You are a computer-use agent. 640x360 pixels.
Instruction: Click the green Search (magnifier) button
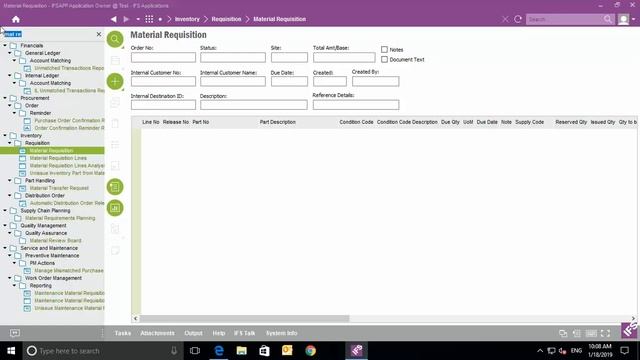(115, 39)
